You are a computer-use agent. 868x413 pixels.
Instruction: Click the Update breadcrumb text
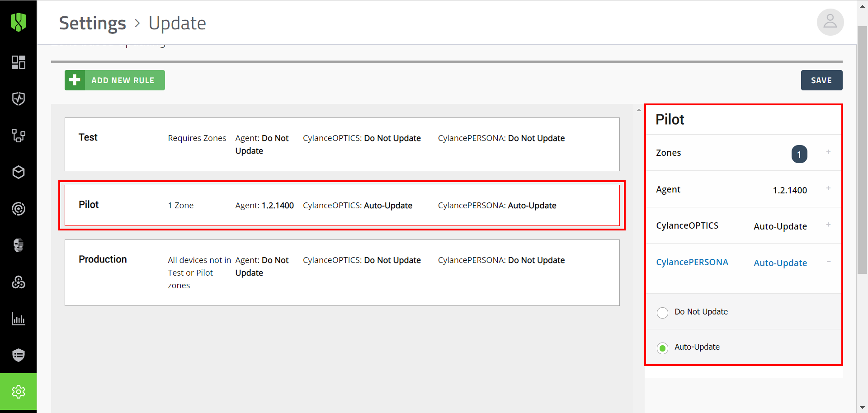point(177,23)
